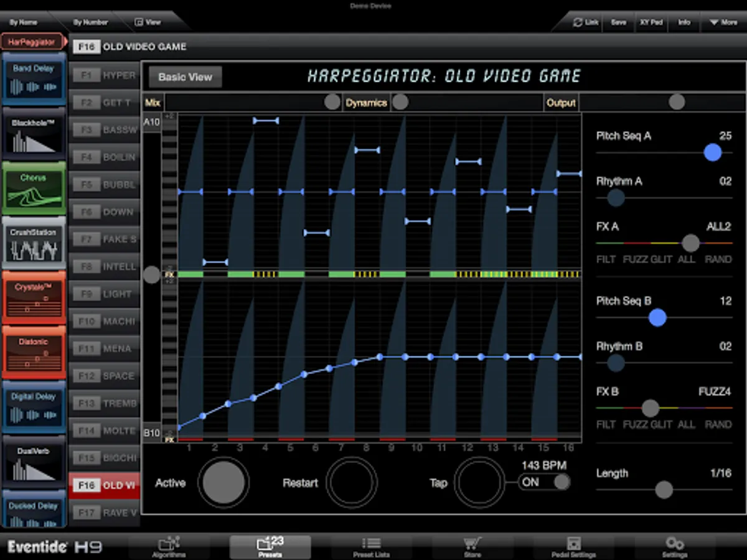This screenshot has width=747, height=560.
Task: Select the HarPeggiator algorithm tag
Action: point(32,42)
